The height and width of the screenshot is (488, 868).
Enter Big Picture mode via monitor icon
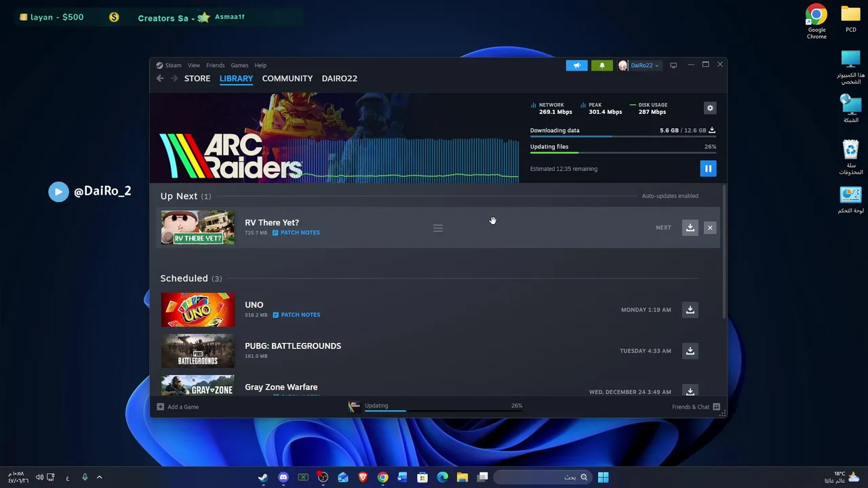[x=673, y=65]
